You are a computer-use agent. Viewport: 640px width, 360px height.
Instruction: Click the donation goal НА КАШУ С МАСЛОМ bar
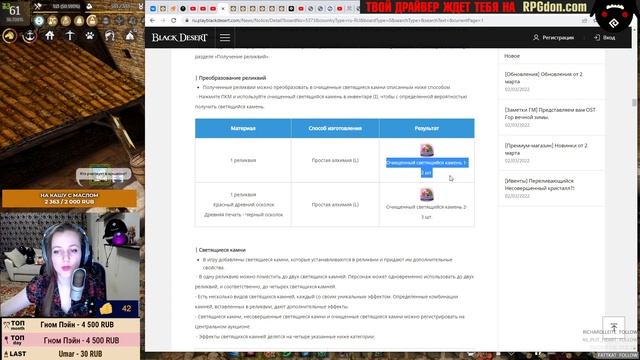69,199
